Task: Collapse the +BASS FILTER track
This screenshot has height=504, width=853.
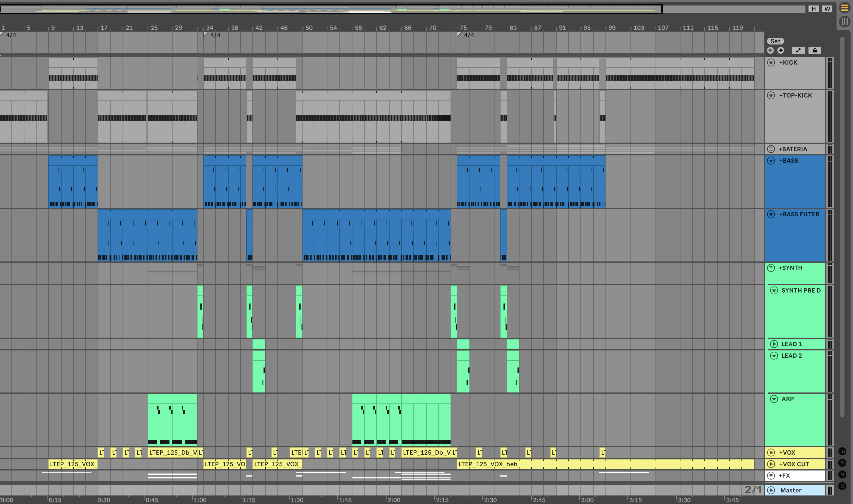Action: pos(771,214)
